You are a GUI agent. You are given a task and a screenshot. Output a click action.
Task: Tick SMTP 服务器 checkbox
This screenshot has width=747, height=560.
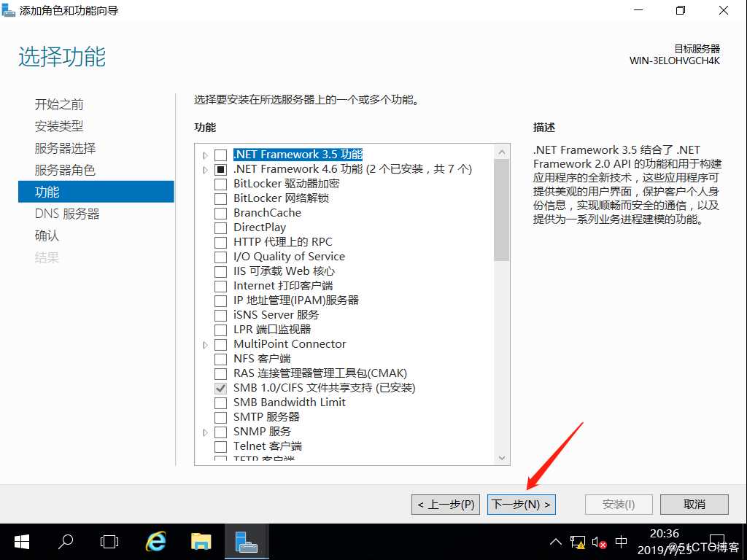(220, 418)
